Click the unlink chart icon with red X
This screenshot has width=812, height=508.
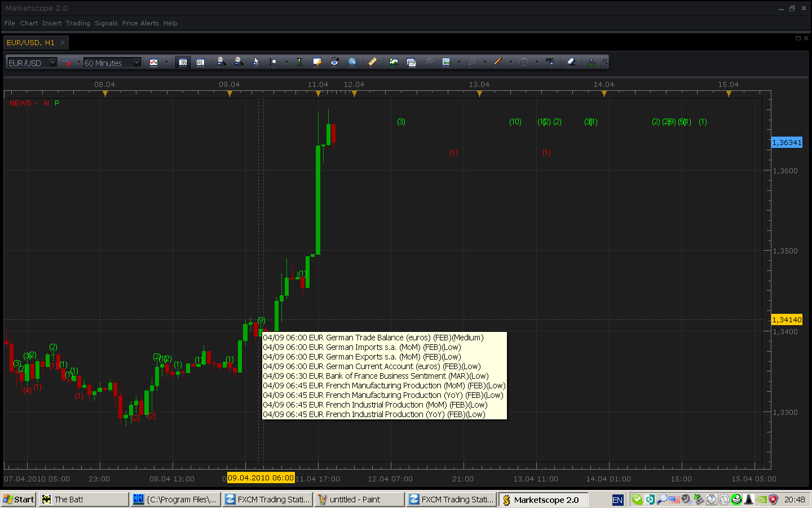pyautogui.click(x=67, y=62)
